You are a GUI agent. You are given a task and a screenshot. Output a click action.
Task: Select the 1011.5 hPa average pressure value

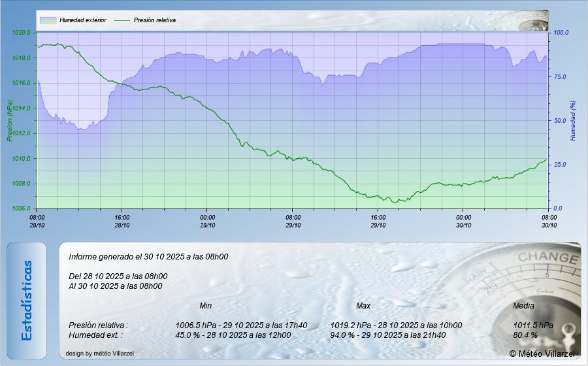[533, 325]
